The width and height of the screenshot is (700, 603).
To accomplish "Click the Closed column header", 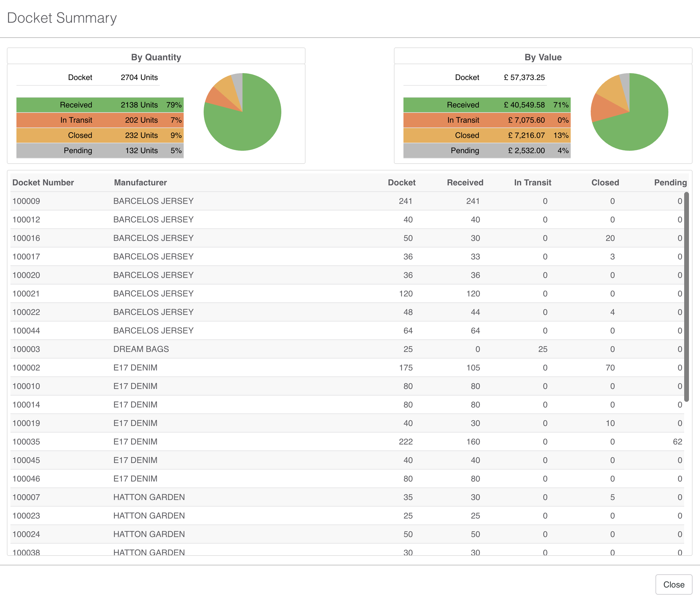I will pyautogui.click(x=605, y=183).
